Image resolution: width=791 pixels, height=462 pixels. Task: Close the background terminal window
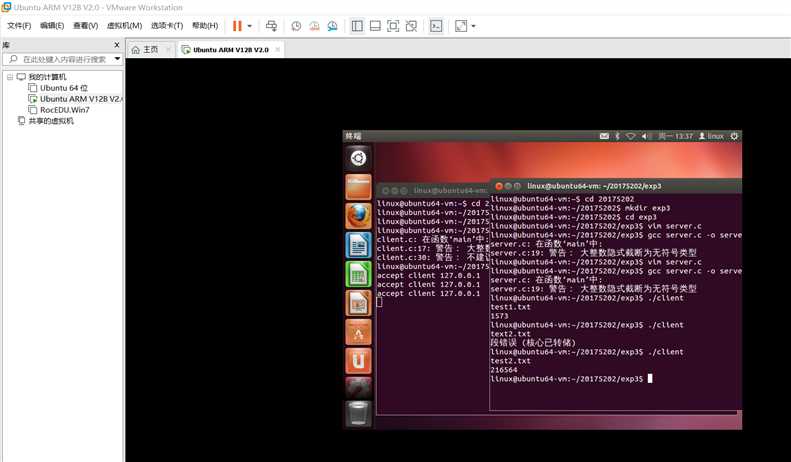[385, 191]
